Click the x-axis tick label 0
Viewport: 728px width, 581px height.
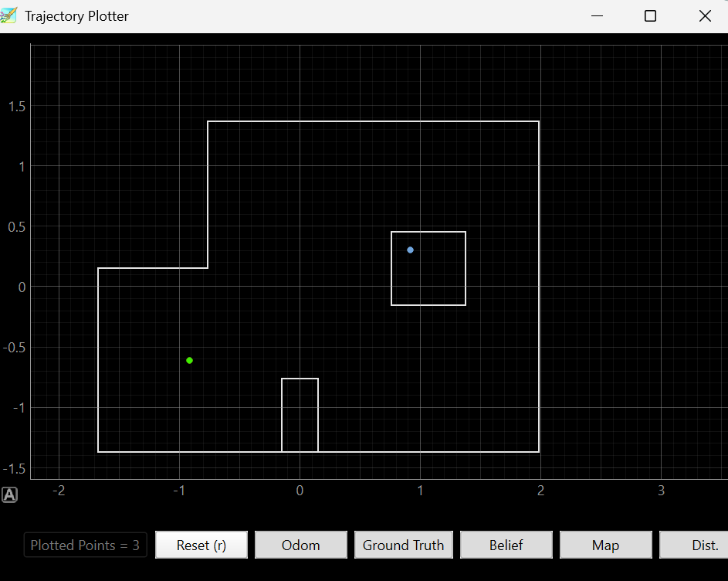click(x=300, y=491)
